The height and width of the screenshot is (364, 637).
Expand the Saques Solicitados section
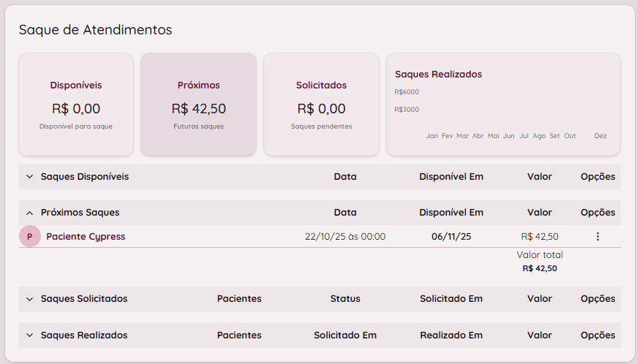point(30,299)
